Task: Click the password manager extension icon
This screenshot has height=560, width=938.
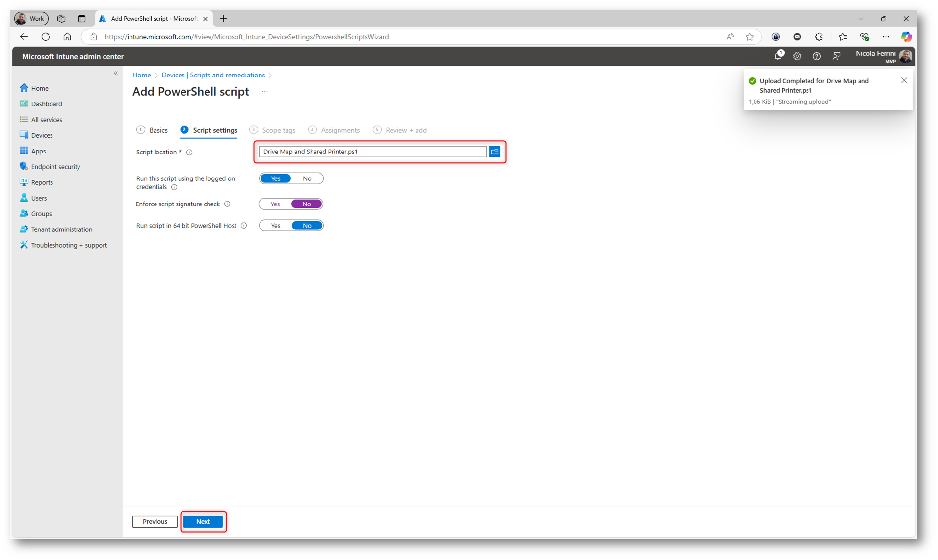Action: point(776,37)
